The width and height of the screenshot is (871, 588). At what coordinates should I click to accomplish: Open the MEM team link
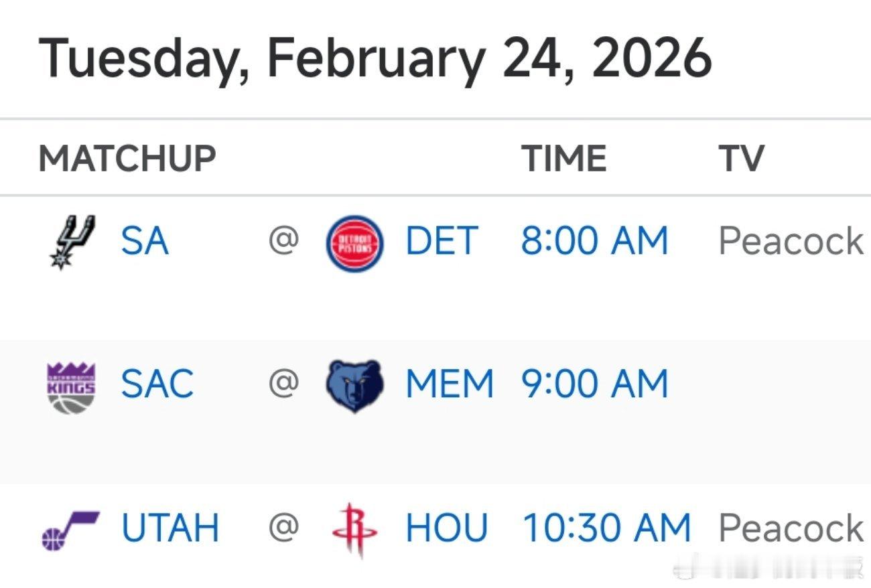pyautogui.click(x=450, y=384)
